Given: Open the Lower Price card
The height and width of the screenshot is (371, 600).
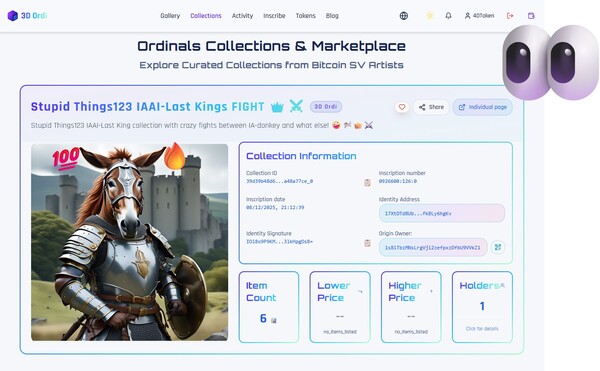Looking at the screenshot, I should click(340, 307).
